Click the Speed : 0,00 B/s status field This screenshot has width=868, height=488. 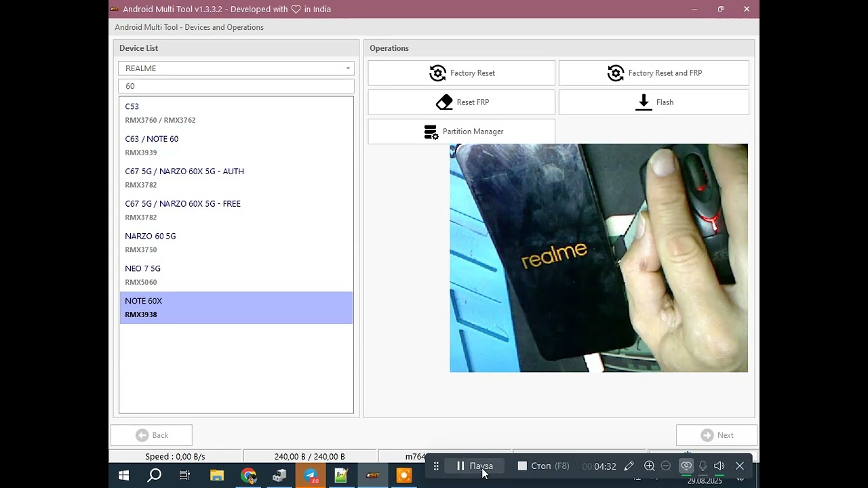[175, 457]
